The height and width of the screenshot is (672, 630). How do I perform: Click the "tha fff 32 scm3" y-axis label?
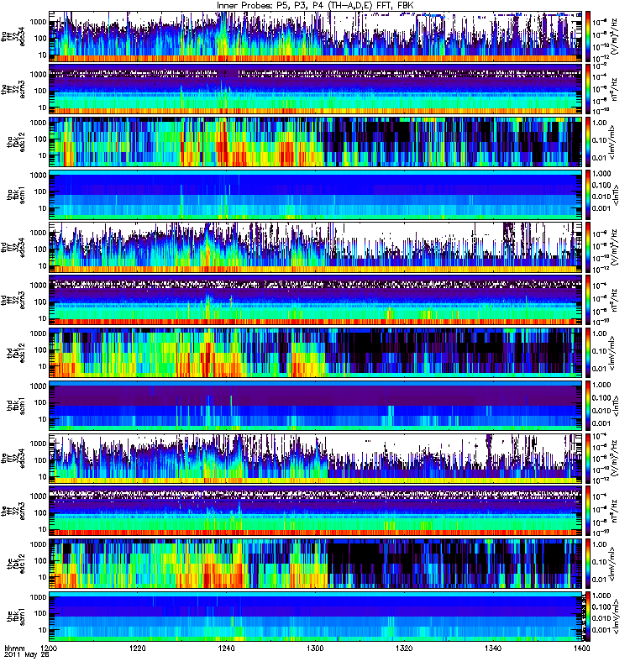pos(13,89)
